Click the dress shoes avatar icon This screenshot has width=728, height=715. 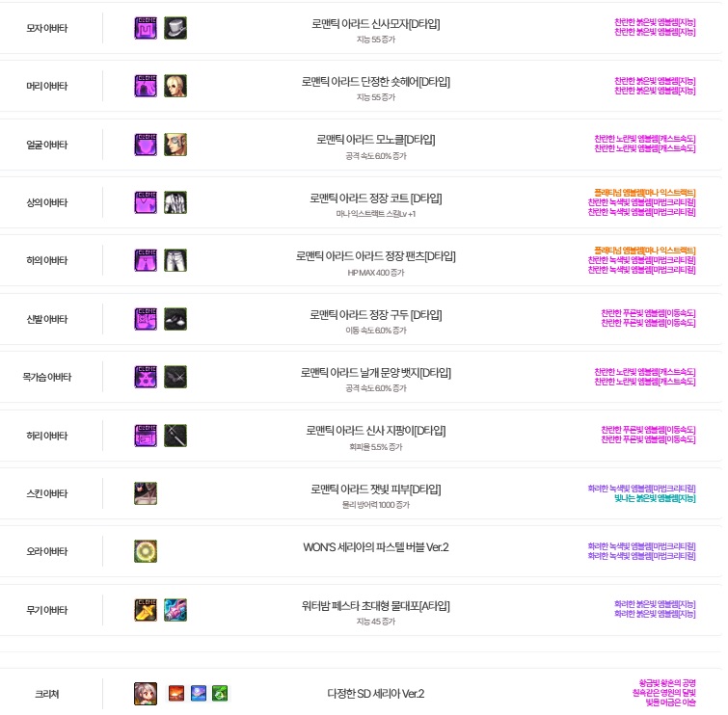(x=175, y=319)
